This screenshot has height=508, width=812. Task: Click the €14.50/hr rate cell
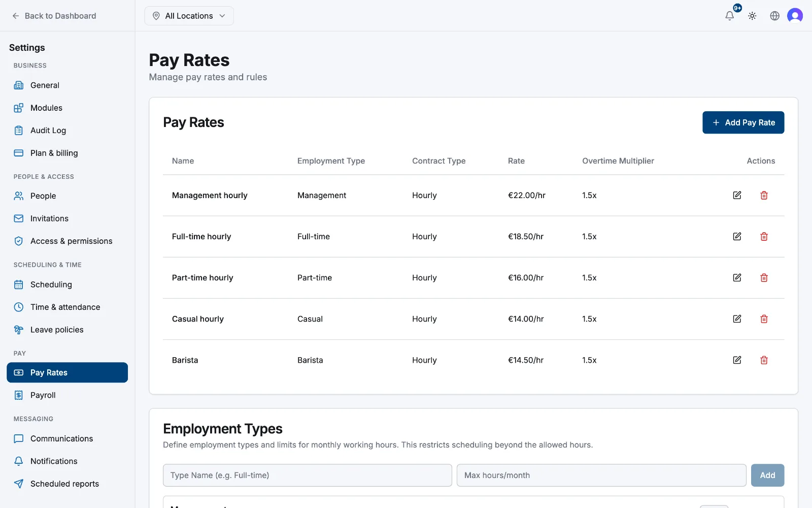point(525,360)
